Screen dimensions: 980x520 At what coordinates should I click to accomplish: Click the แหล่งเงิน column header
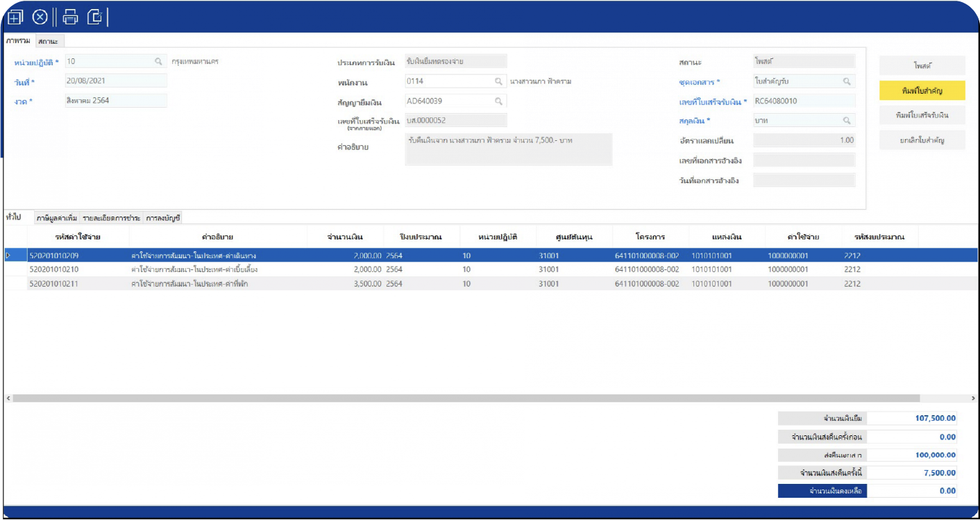tap(727, 237)
